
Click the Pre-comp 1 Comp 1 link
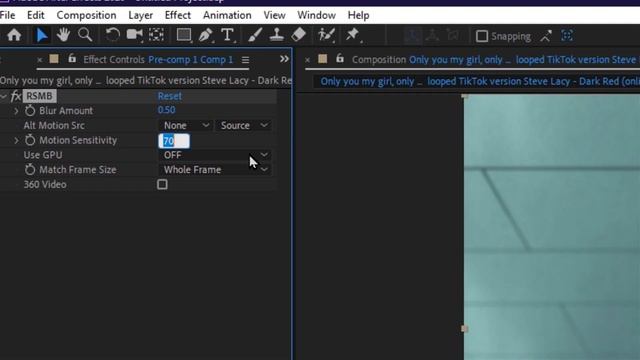pyautogui.click(x=191, y=60)
